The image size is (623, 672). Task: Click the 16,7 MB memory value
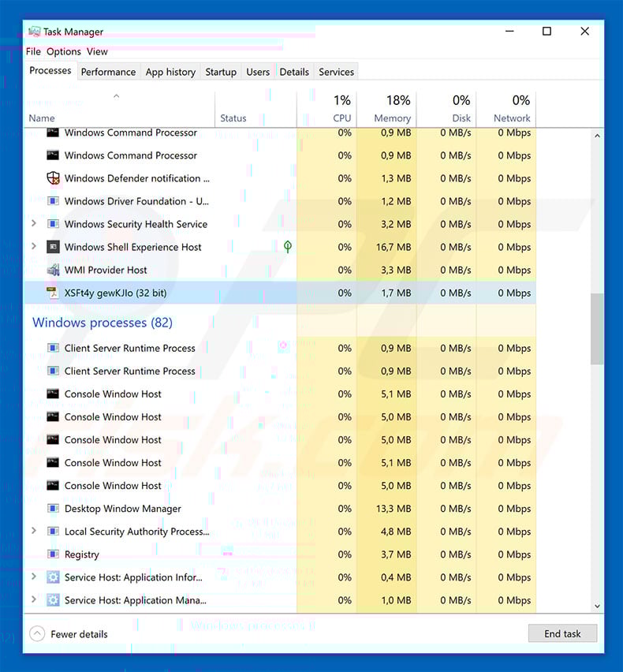(394, 247)
